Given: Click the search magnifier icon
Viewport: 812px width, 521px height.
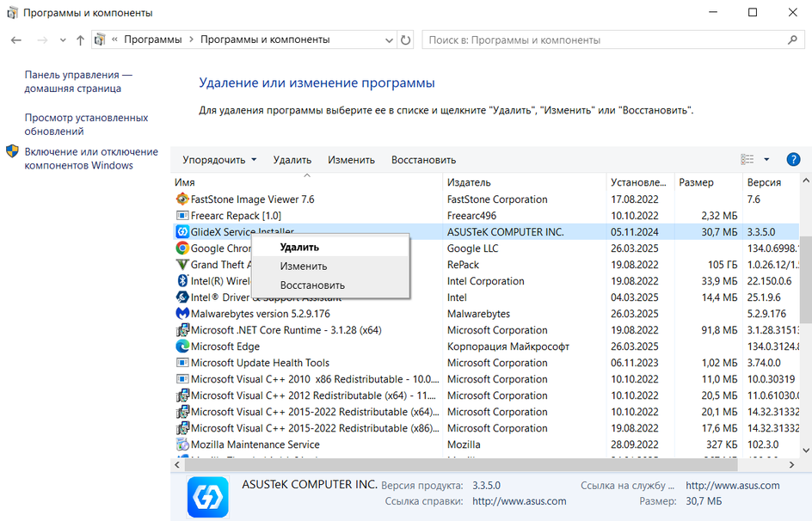Looking at the screenshot, I should tap(792, 40).
